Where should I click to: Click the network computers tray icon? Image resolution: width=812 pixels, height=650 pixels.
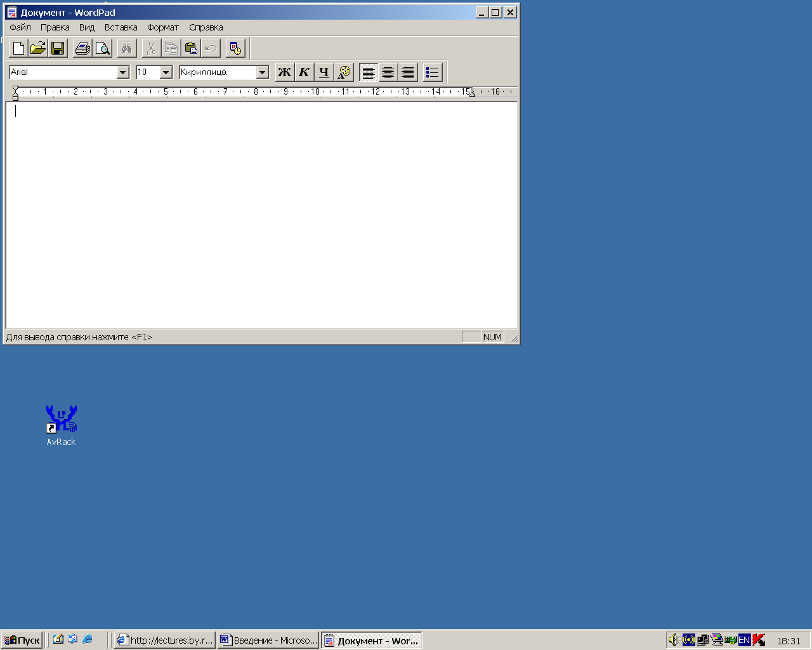point(702,640)
